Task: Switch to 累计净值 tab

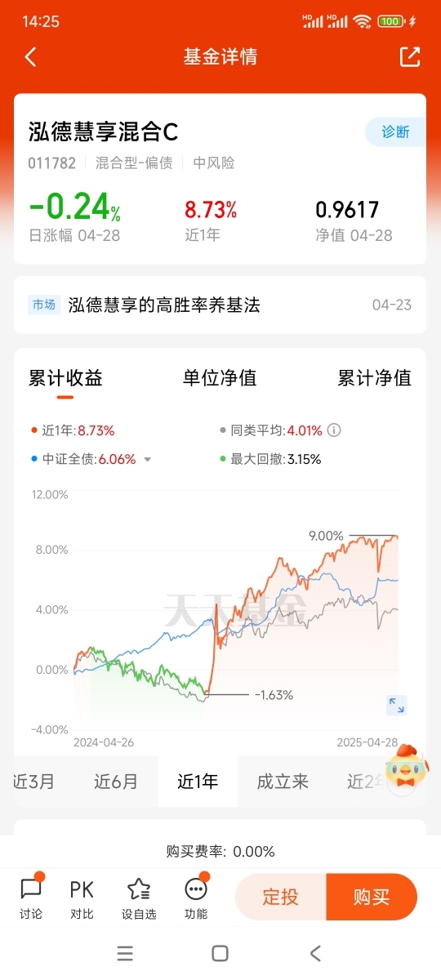Action: tap(375, 378)
